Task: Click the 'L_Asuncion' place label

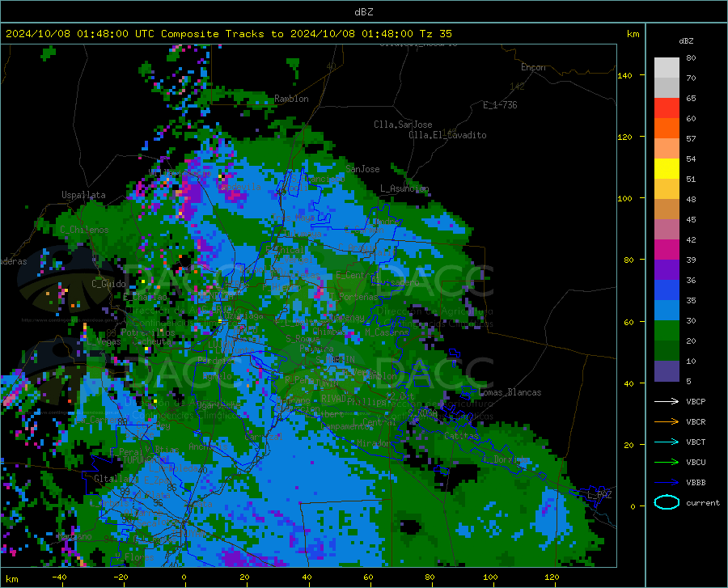Action: pyautogui.click(x=404, y=188)
